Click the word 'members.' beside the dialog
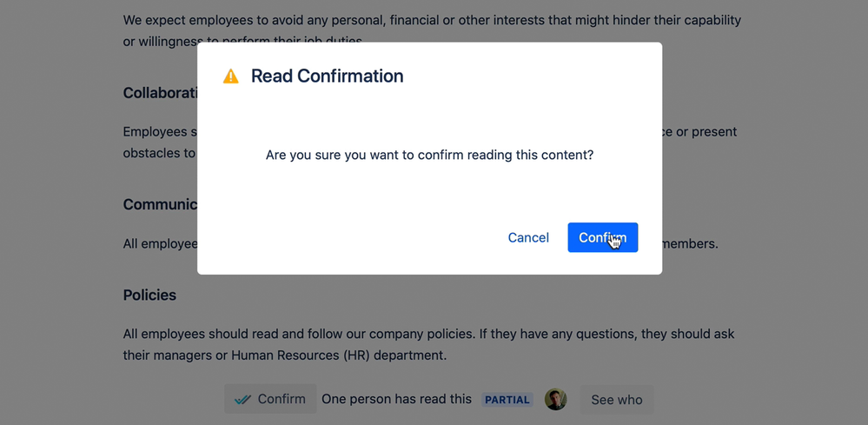The image size is (868, 425). [690, 243]
